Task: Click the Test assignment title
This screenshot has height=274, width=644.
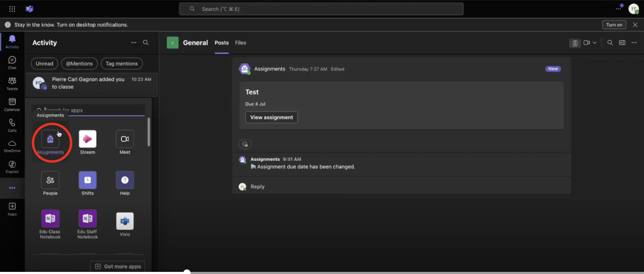Action: point(252,92)
